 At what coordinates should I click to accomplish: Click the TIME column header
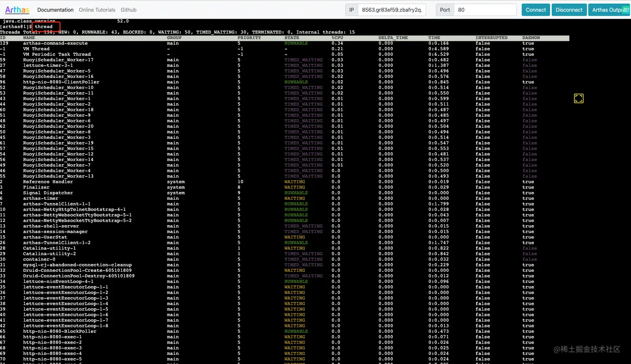pyautogui.click(x=434, y=38)
